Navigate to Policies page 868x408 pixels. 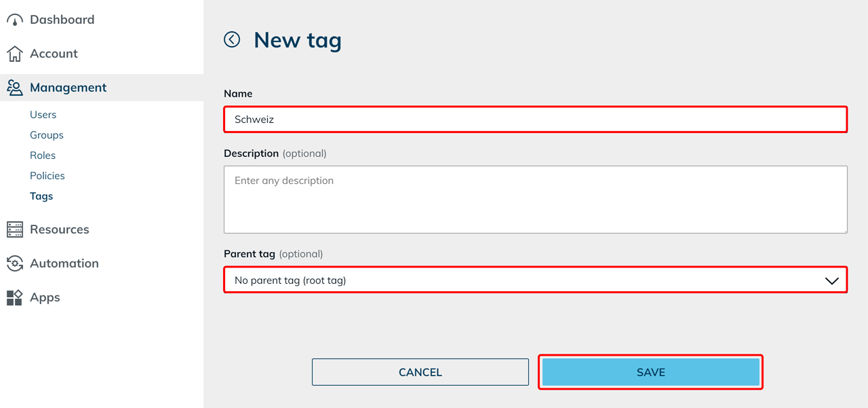click(x=47, y=176)
